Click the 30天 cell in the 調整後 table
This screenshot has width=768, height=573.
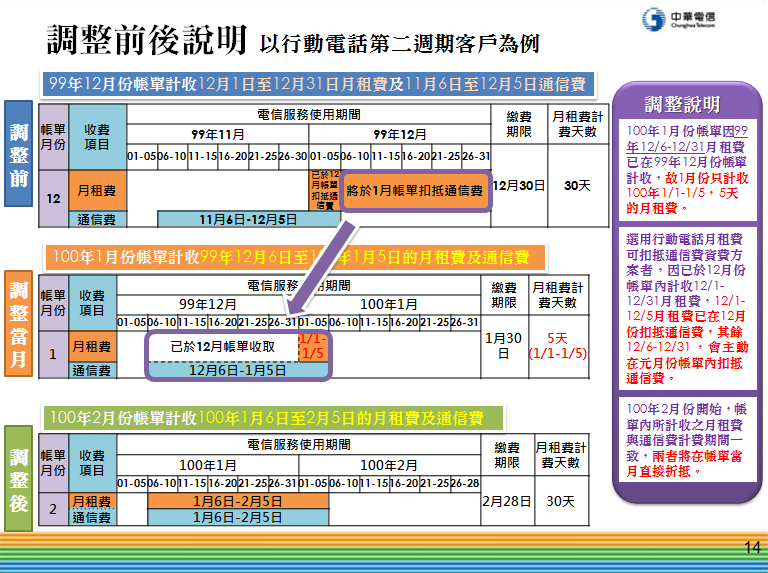click(x=561, y=501)
